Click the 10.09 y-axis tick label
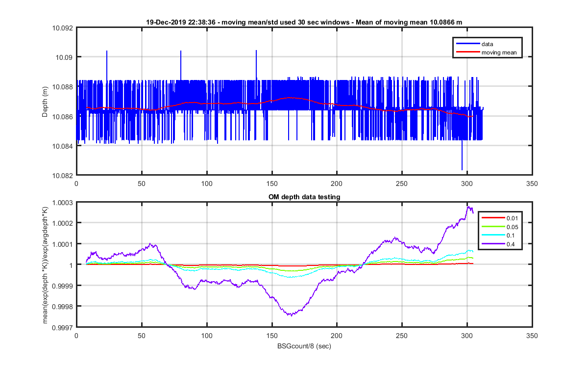The image size is (588, 368). 64,57
